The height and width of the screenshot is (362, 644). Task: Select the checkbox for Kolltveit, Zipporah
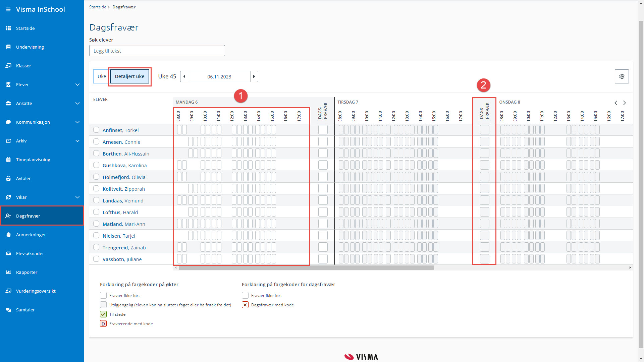pos(96,188)
